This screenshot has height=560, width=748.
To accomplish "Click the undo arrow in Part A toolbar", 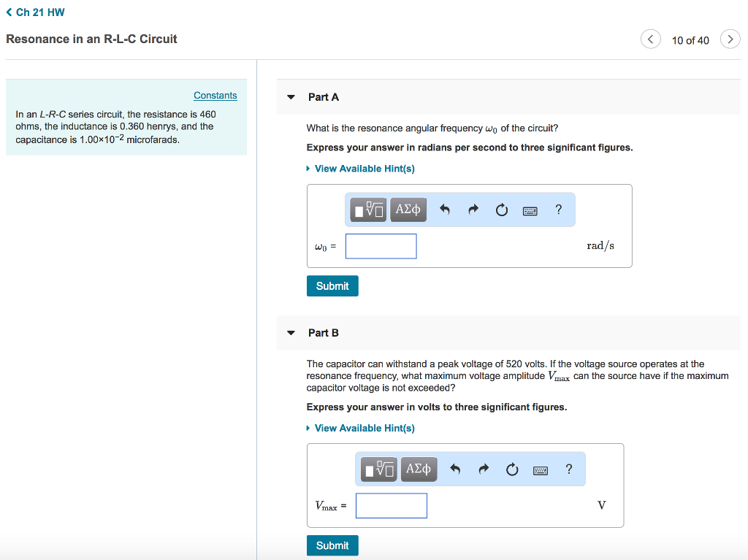I will click(x=444, y=210).
